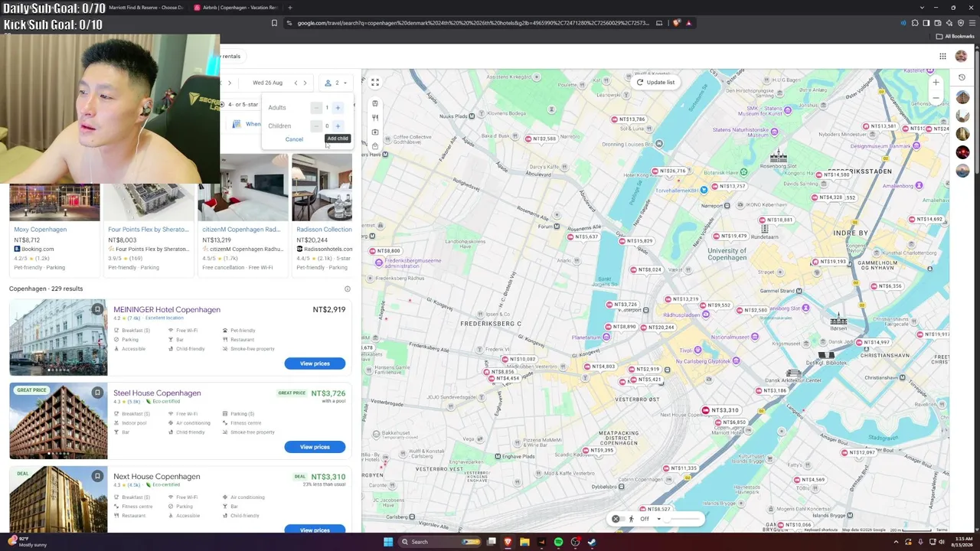Screen dimensions: 980x551
Task: Open the Windows Start menu
Action: pos(388,543)
